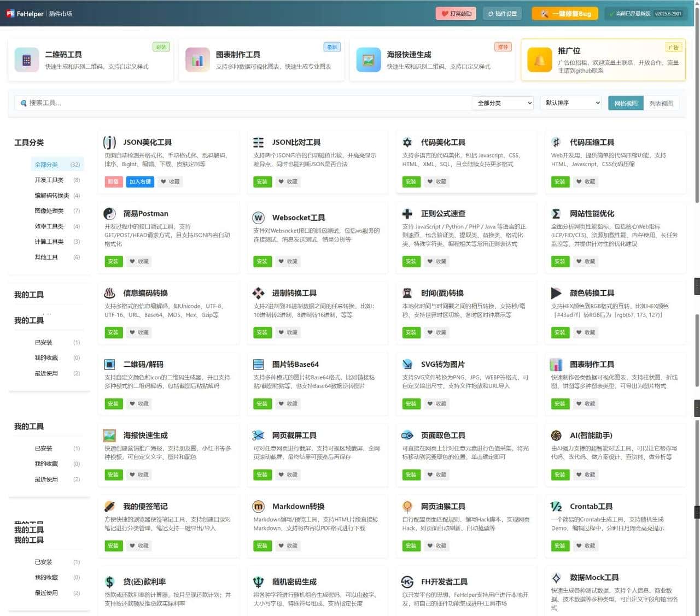Click the Websocket工具 W icon
The width and height of the screenshot is (700, 616).
[259, 218]
